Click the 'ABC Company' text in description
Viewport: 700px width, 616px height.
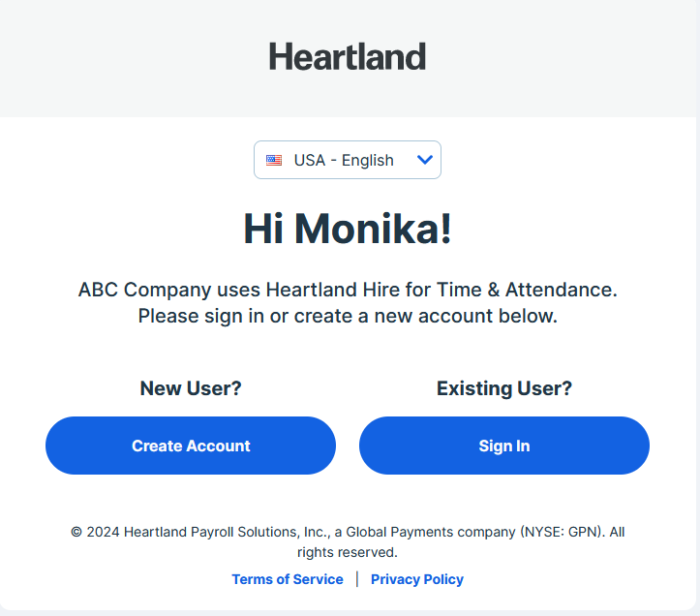coord(144,290)
